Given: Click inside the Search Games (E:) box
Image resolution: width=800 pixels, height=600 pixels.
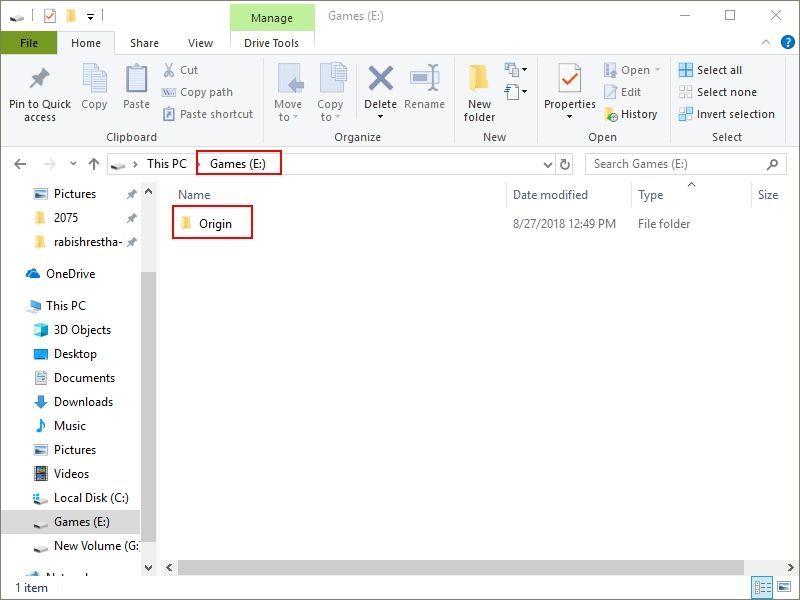Looking at the screenshot, I should [x=675, y=164].
